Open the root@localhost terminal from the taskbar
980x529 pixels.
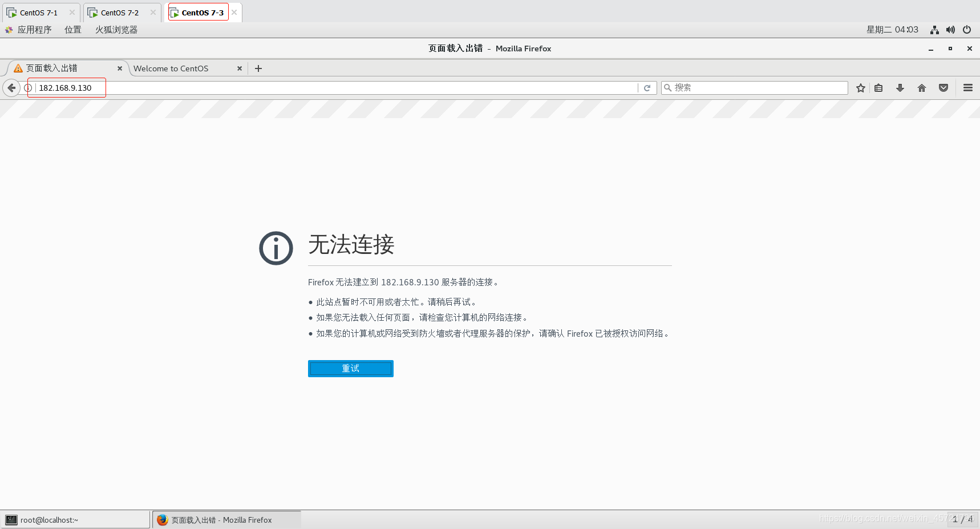tap(74, 519)
